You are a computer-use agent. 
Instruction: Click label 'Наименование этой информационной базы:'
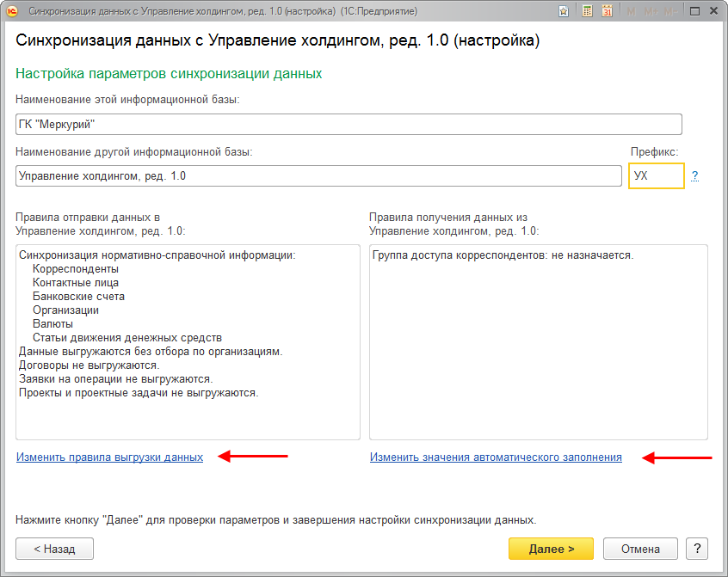click(x=127, y=100)
